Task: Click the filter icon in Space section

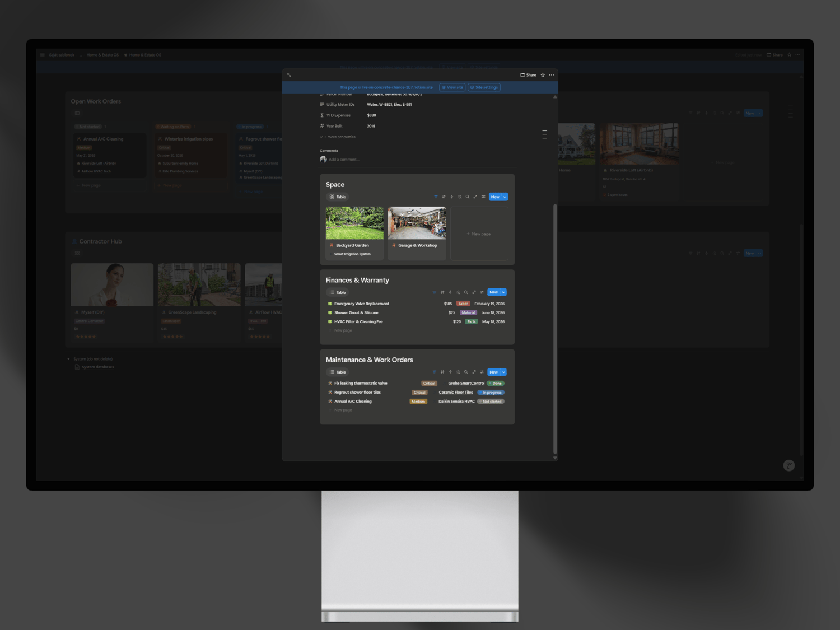Action: click(x=436, y=197)
